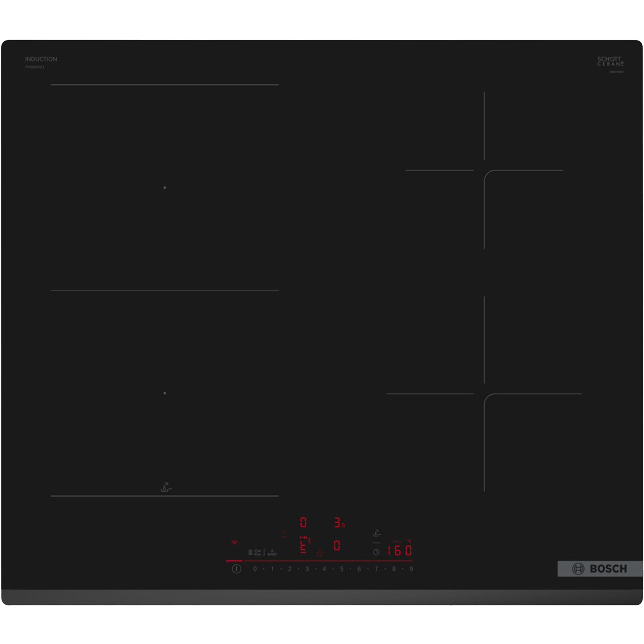Image resolution: width=644 pixels, height=644 pixels.
Task: Toggle the pause bars icon
Action: [x=250, y=552]
